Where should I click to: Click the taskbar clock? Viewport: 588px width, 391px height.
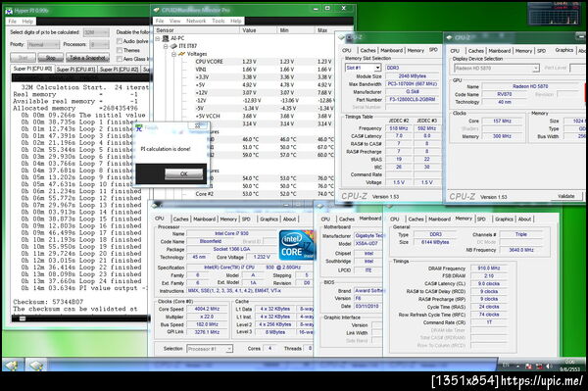pyautogui.click(x=569, y=366)
